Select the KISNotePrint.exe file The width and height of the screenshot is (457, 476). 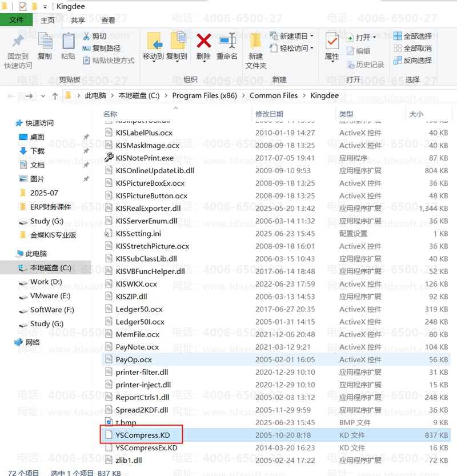[x=144, y=158]
